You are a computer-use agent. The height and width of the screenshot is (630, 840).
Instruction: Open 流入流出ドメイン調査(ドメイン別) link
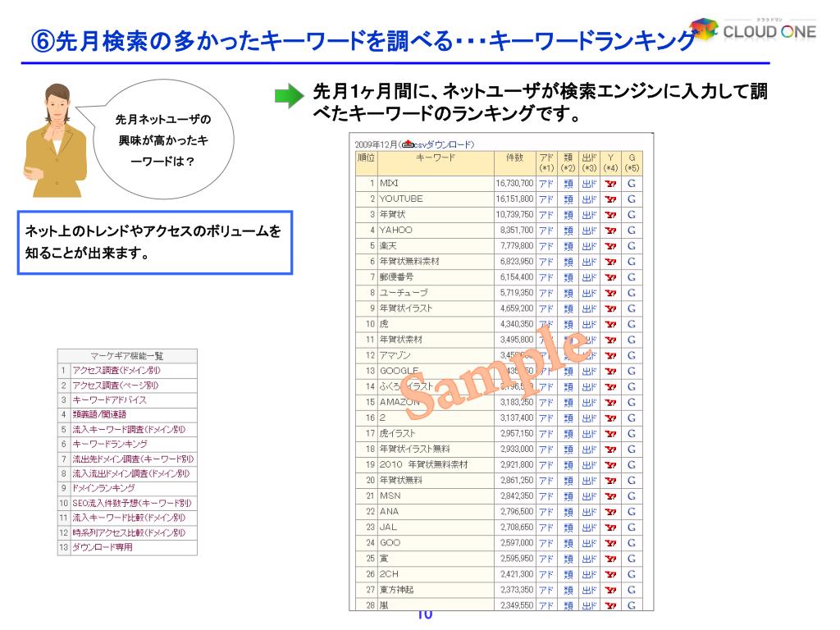130,473
